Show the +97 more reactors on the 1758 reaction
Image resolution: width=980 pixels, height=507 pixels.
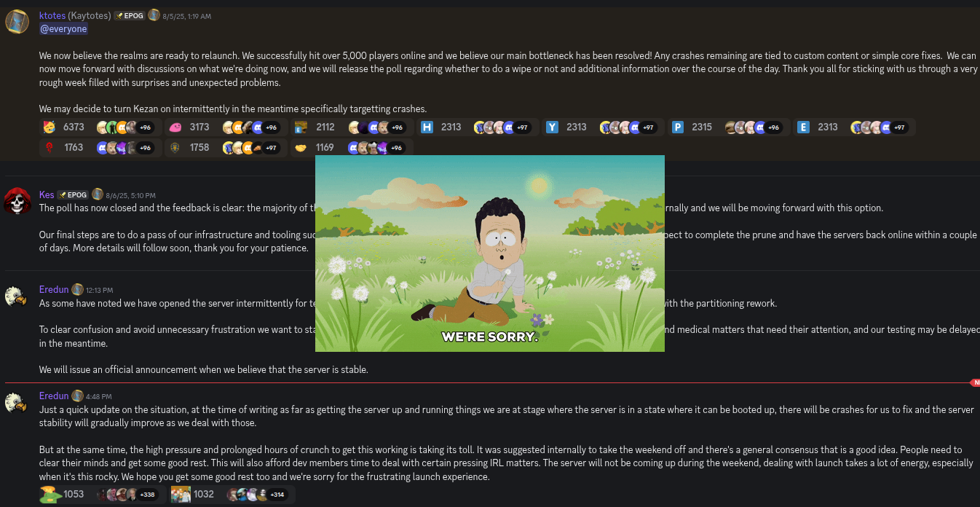[x=272, y=148]
